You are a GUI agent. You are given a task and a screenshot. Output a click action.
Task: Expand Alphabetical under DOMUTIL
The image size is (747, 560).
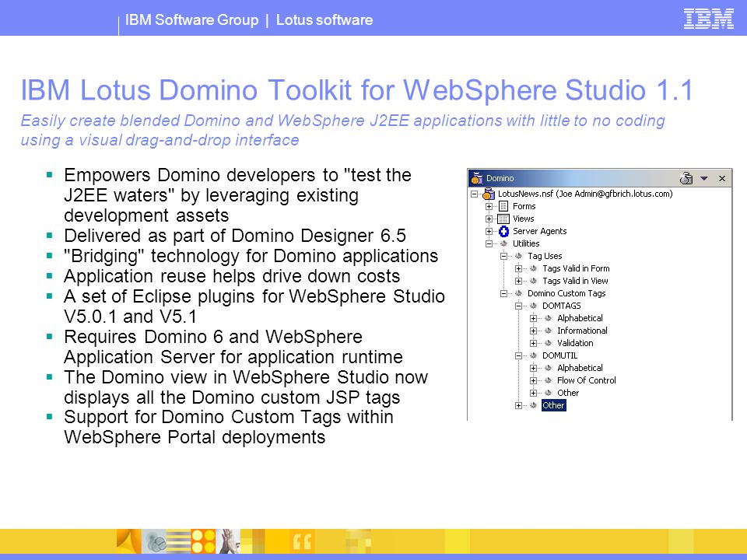[533, 368]
